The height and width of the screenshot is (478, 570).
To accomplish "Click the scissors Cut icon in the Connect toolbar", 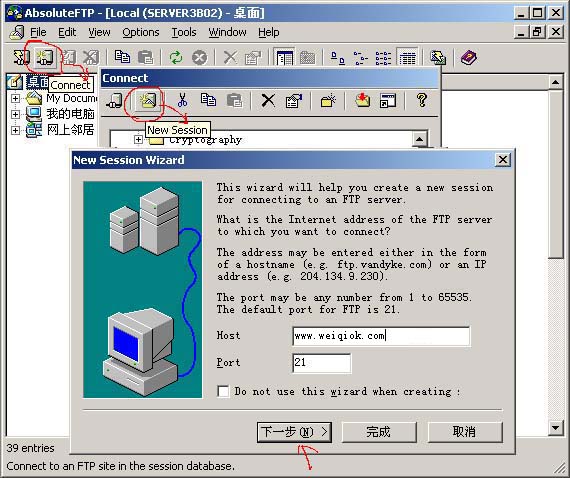I will click(182, 100).
